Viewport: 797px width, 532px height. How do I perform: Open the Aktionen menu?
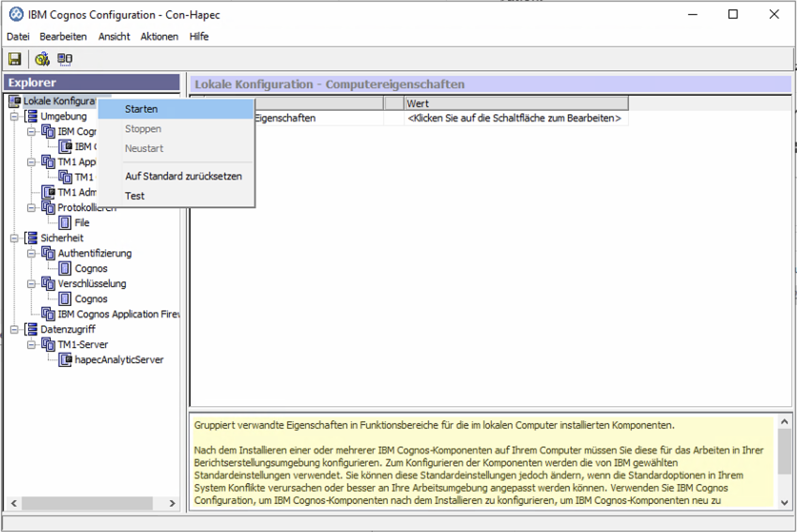(x=159, y=37)
